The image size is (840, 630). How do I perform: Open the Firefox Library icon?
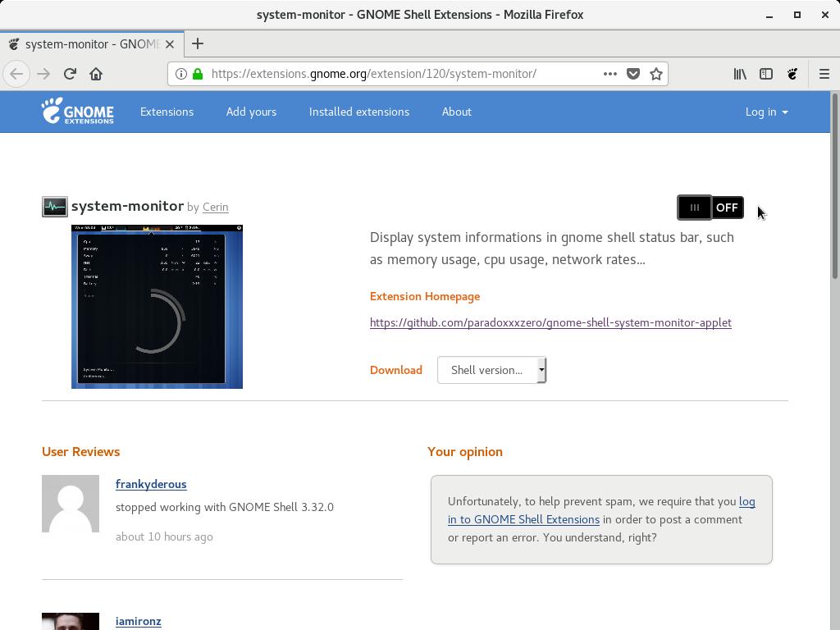739,73
